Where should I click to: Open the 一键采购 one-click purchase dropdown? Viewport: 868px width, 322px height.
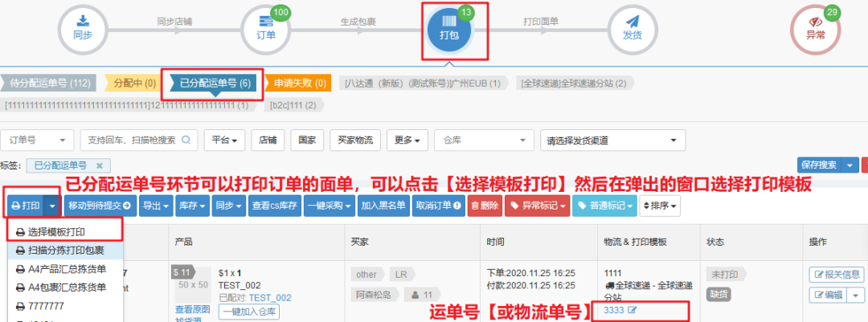click(x=330, y=206)
